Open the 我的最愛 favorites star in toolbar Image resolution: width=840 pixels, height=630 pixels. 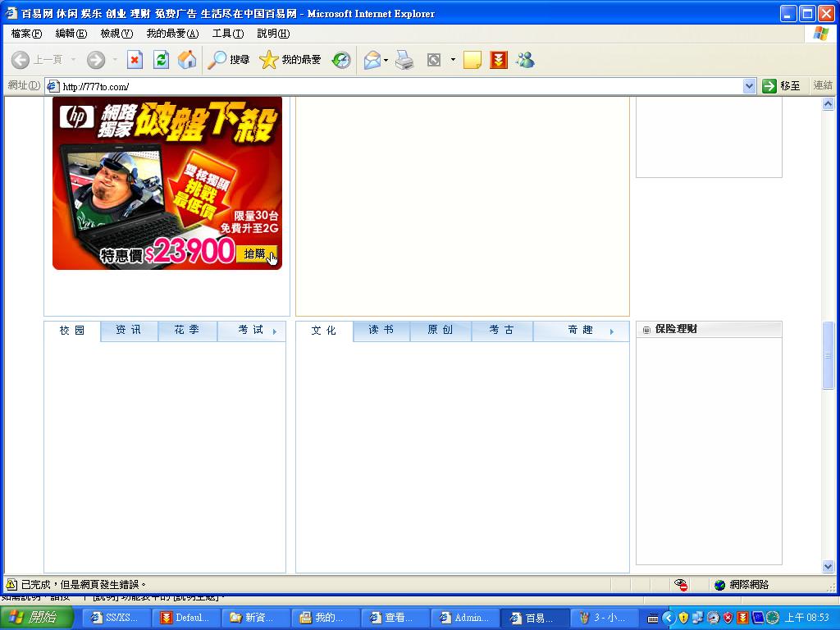(x=290, y=59)
